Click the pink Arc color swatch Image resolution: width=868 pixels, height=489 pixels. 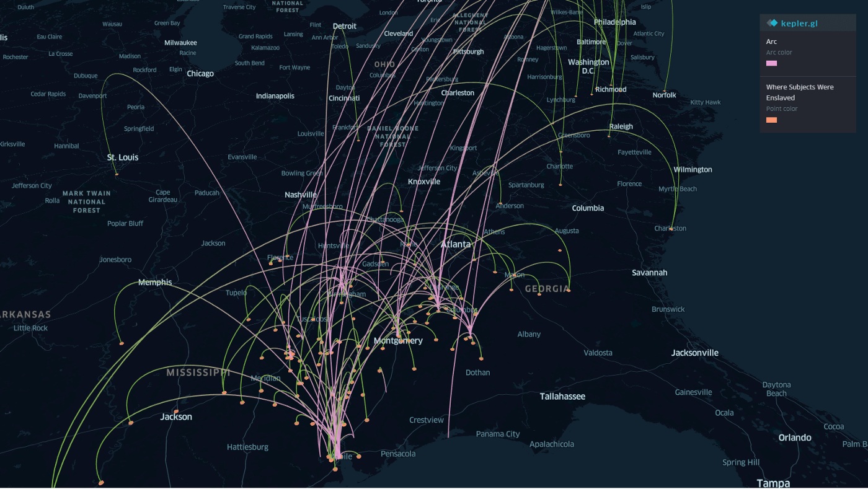tap(771, 63)
